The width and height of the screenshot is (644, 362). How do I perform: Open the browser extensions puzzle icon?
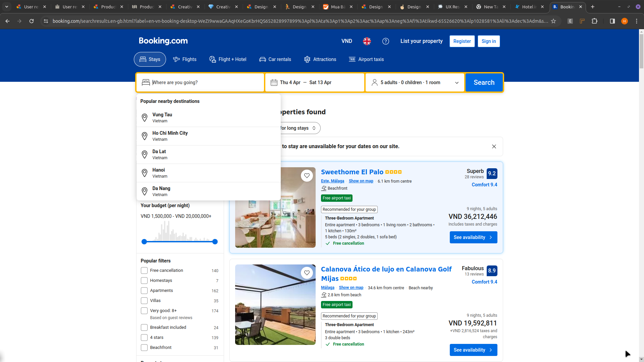[594, 21]
